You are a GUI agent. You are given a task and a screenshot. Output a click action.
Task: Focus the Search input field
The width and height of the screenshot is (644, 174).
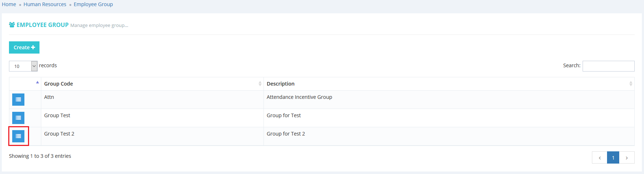608,66
